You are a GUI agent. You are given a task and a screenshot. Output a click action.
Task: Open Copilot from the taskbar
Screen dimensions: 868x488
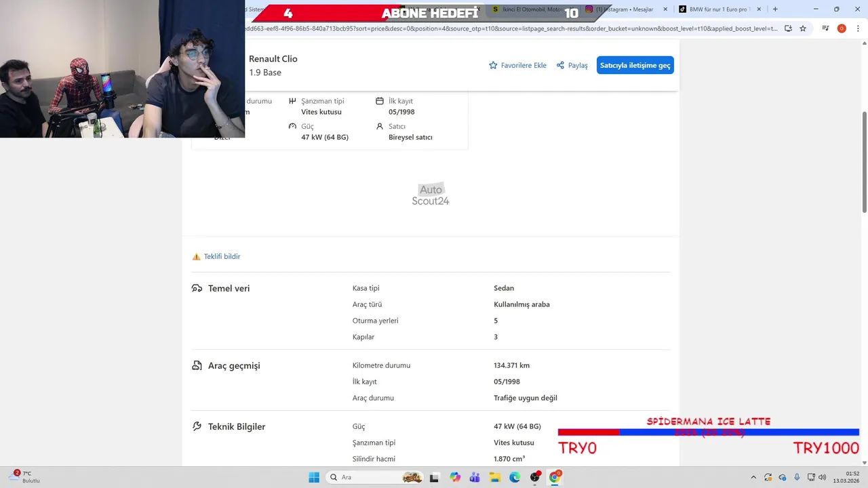coord(455,477)
